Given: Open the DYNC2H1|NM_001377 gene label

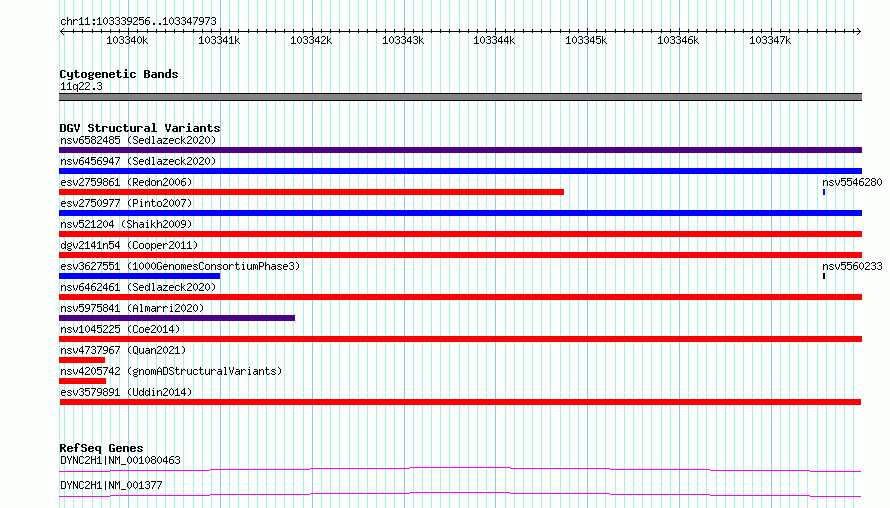Looking at the screenshot, I should [111, 485].
